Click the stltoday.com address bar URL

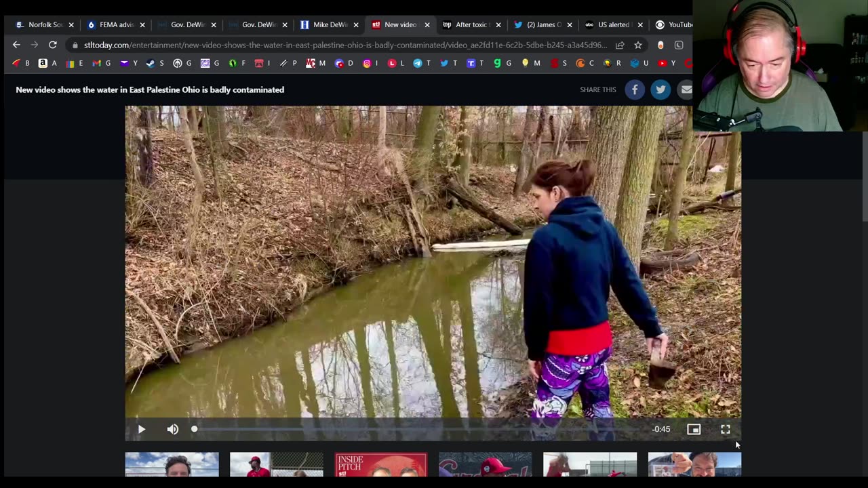coord(345,45)
